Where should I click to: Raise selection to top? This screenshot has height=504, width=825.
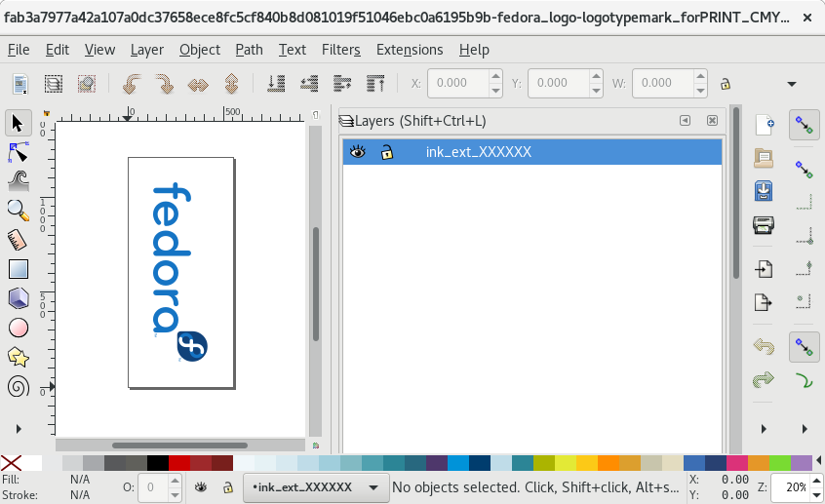click(375, 84)
